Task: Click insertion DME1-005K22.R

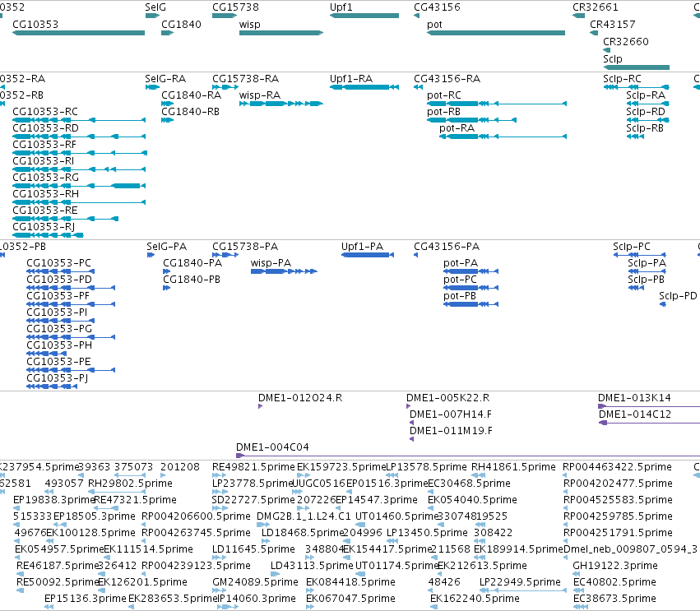Action: (x=409, y=406)
